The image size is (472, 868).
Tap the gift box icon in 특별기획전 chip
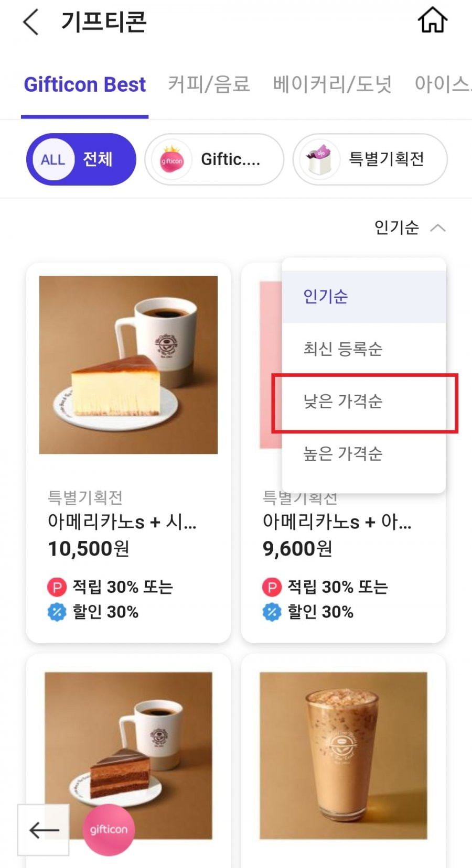pos(320,159)
